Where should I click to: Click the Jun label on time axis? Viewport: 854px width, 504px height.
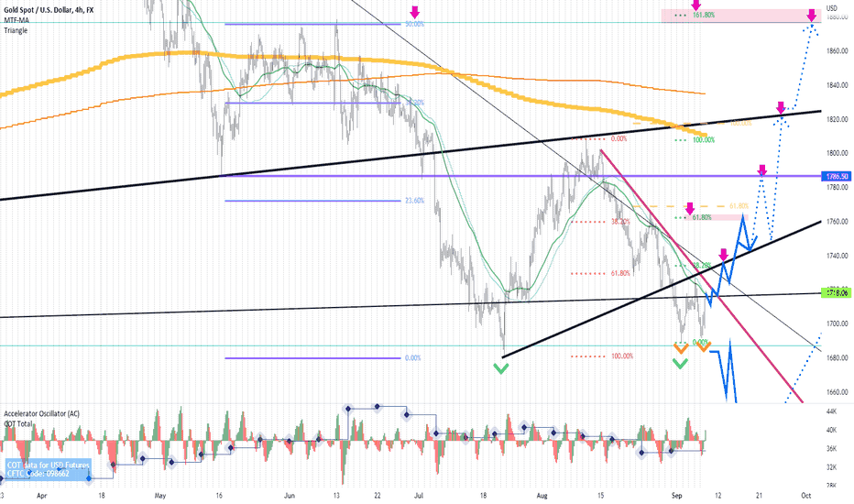[x=290, y=496]
